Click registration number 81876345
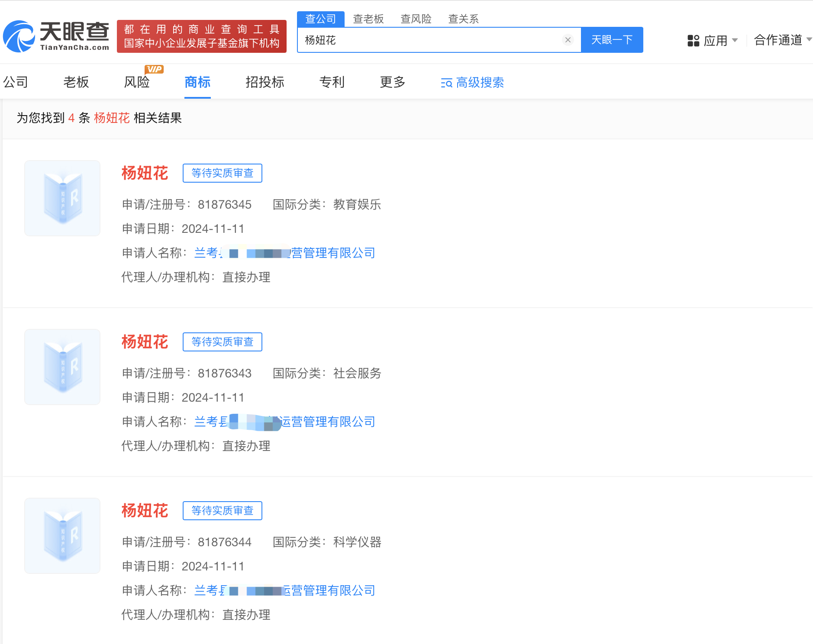This screenshot has height=644, width=813. (x=225, y=205)
